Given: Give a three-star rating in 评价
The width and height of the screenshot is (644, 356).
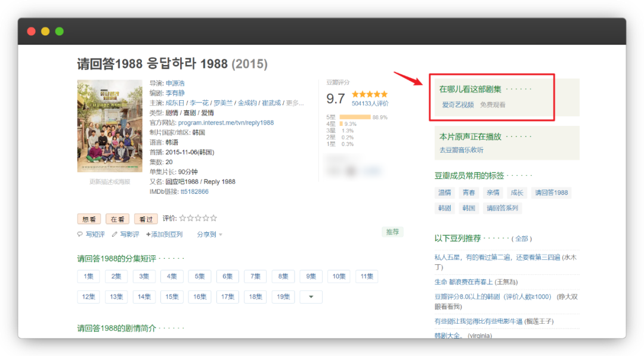Looking at the screenshot, I should coord(199,218).
